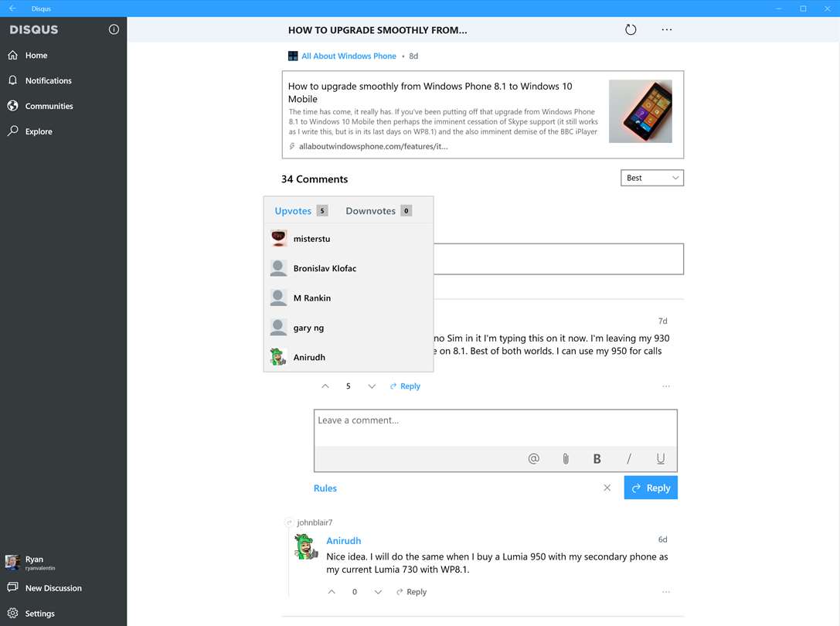Click the orange Lumia phone thumbnail
840x626 pixels.
[x=640, y=111]
